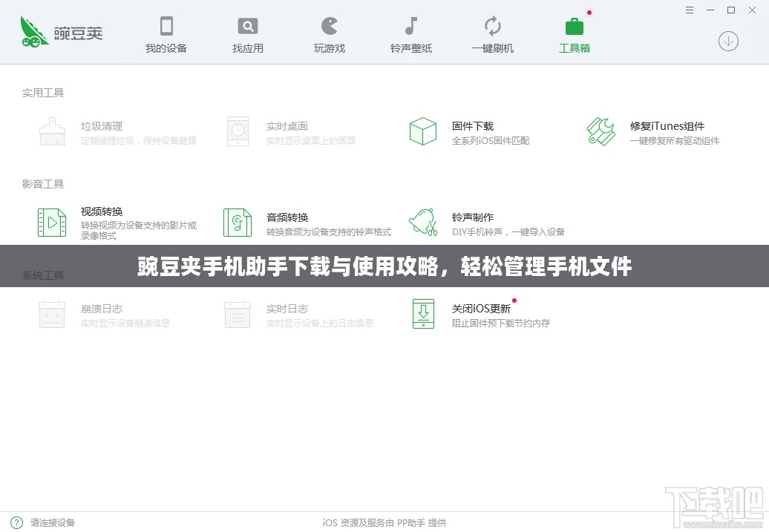Close the 豌豆荚 window
The width and height of the screenshot is (769, 532).
(752, 10)
